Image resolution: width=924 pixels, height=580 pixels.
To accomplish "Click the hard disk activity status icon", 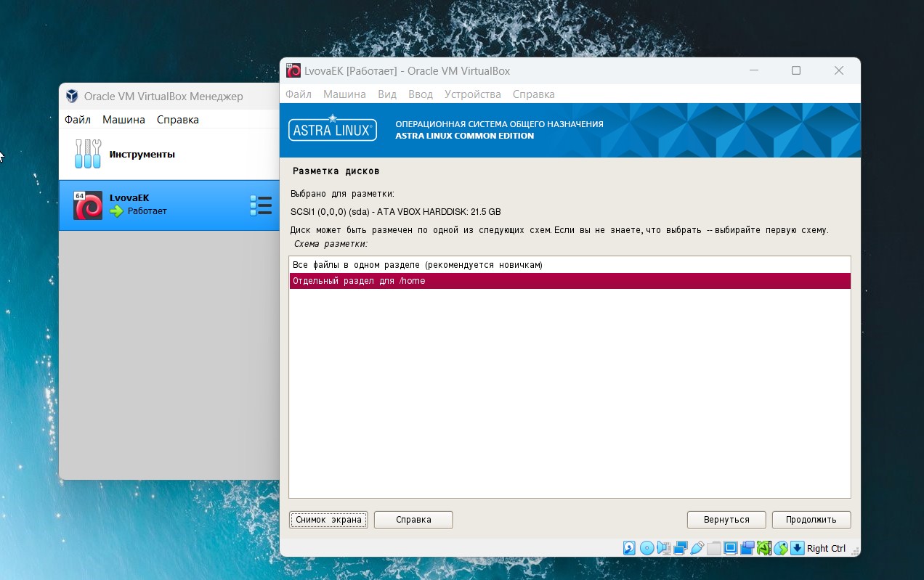I will coord(629,548).
